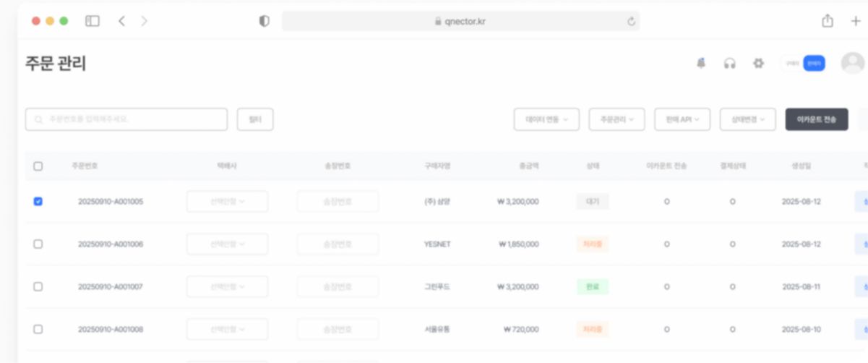Expand the 데이터 연동 dropdown
This screenshot has width=868, height=363.
point(546,119)
